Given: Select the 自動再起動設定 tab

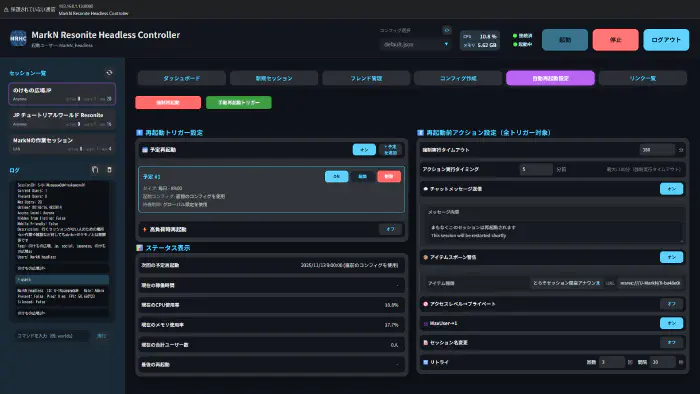Looking at the screenshot, I should tap(550, 78).
